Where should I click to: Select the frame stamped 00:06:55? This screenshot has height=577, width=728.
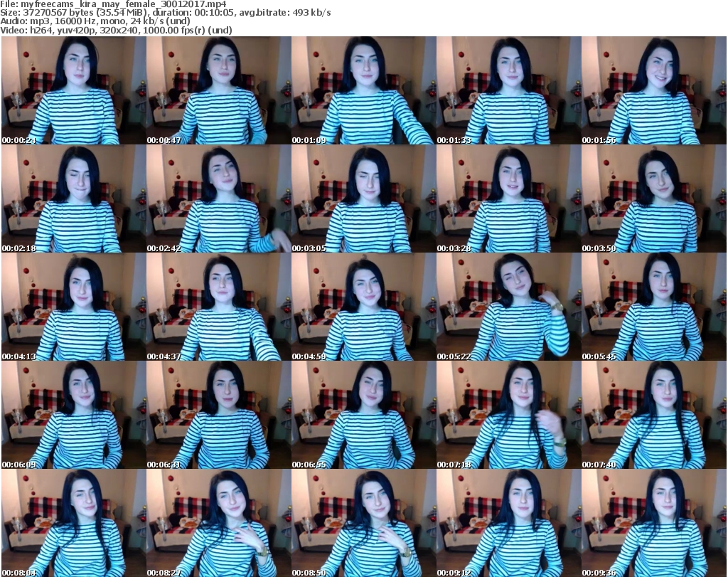pyautogui.click(x=363, y=415)
